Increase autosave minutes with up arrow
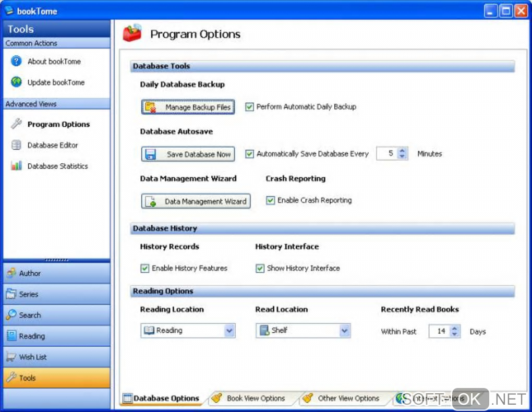Image resolution: width=532 pixels, height=412 pixels. (x=402, y=150)
